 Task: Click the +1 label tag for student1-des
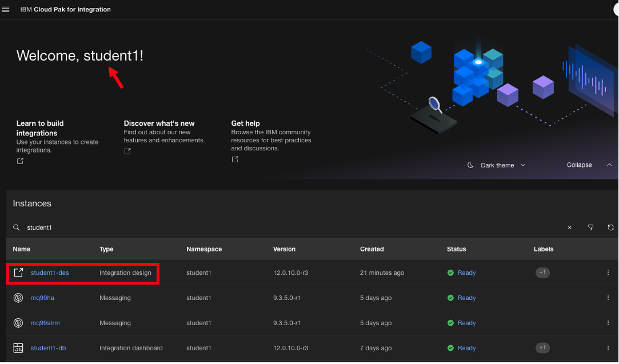pos(542,273)
